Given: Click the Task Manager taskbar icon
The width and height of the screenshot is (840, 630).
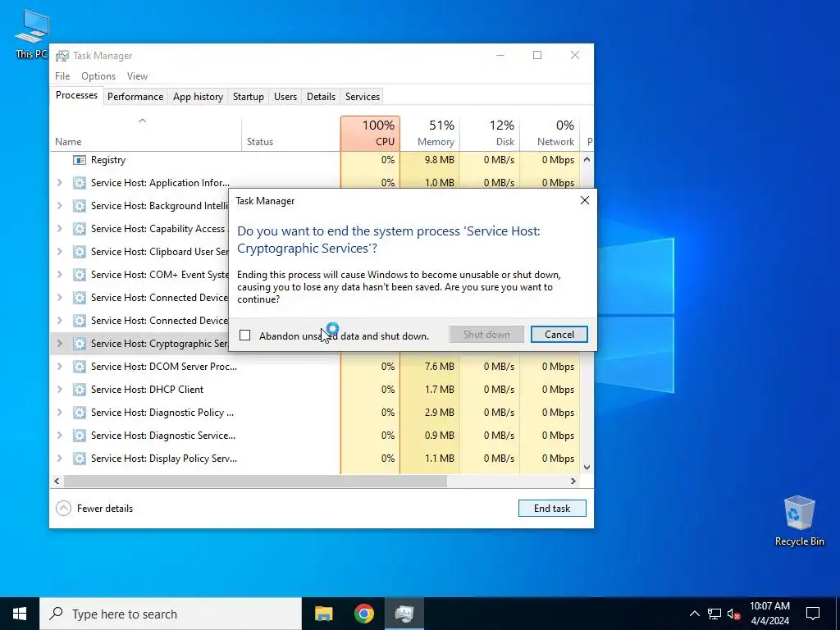Looking at the screenshot, I should point(404,614).
